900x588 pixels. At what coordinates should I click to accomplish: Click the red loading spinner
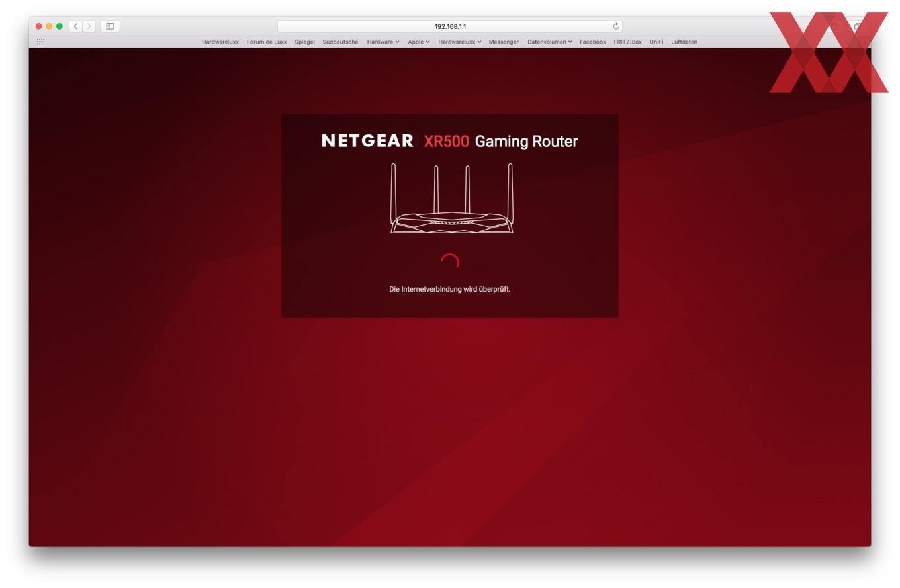(450, 263)
